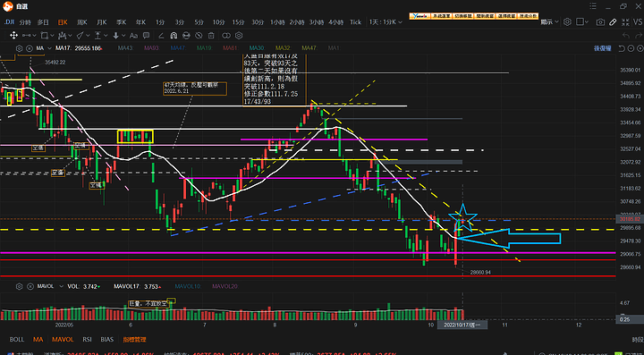Open the 1天:1分K period dropdown
The height and width of the screenshot is (355, 644).
click(386, 22)
